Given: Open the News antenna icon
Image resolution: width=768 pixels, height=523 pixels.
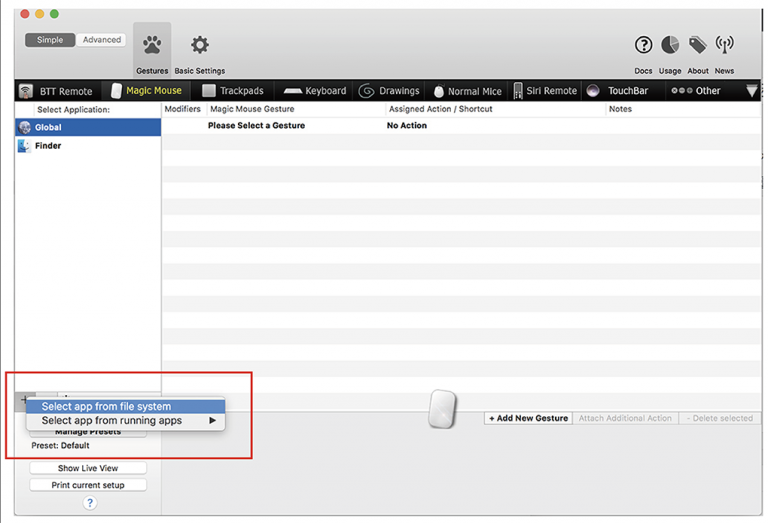Looking at the screenshot, I should tap(724, 45).
